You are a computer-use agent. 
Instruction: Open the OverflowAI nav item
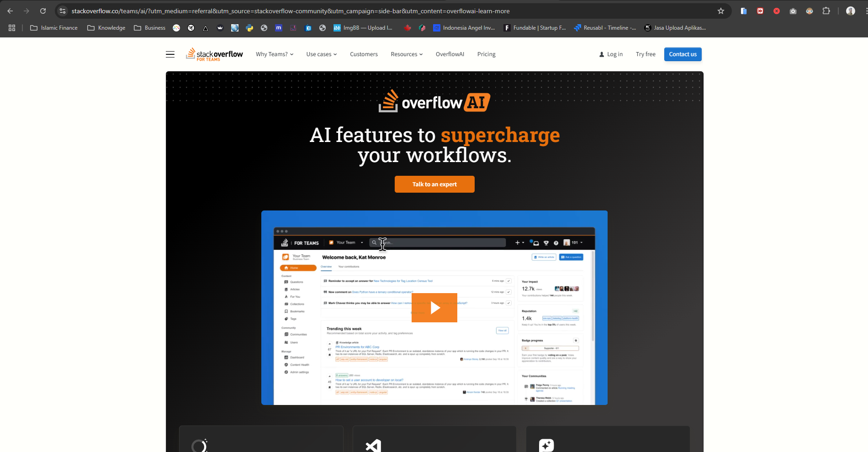[450, 54]
